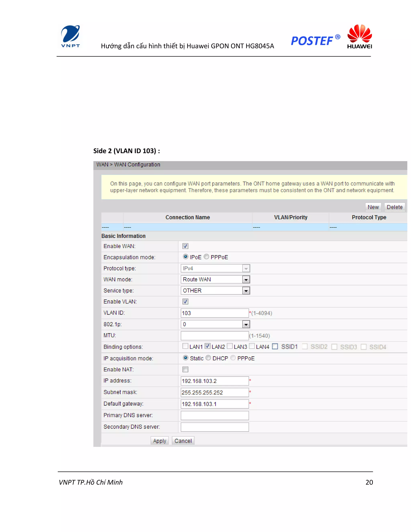The image size is (411, 532).
Task: Toggle the Enable WAN checkbox
Action: coord(185,246)
